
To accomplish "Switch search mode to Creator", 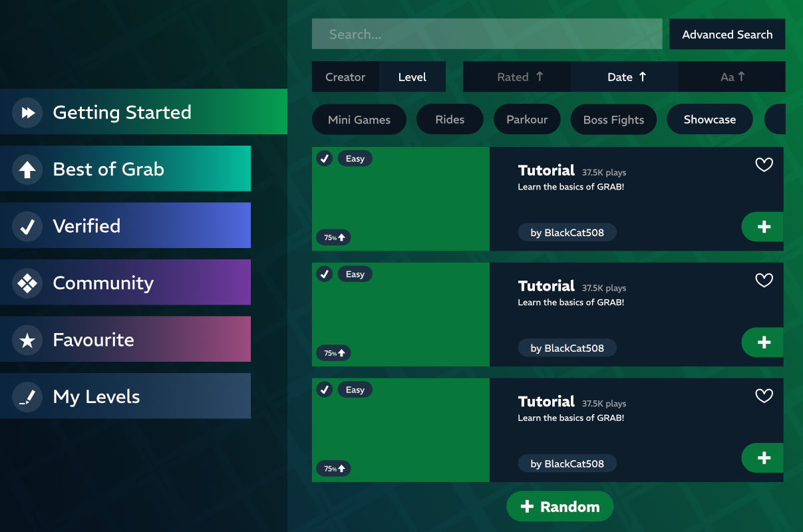I will (345, 77).
